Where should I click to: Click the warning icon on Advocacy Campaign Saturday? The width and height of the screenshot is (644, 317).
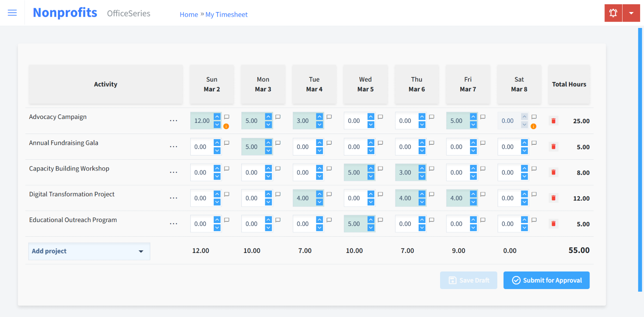click(x=533, y=126)
